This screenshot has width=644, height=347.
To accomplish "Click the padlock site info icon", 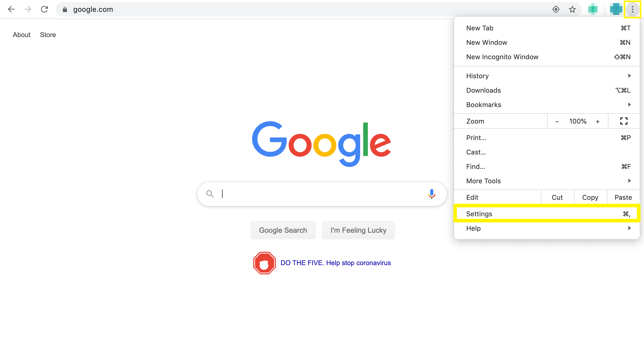I will [65, 10].
